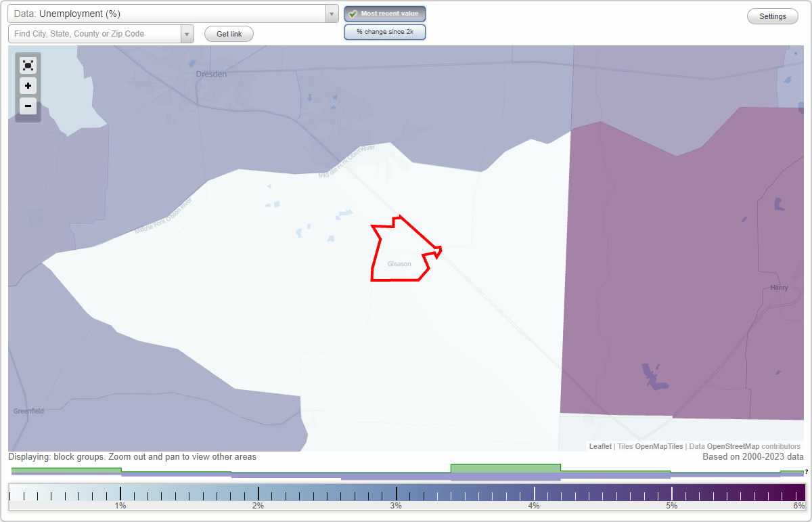The image size is (812, 522).
Task: Switch to % change since 2k
Action: click(x=385, y=32)
